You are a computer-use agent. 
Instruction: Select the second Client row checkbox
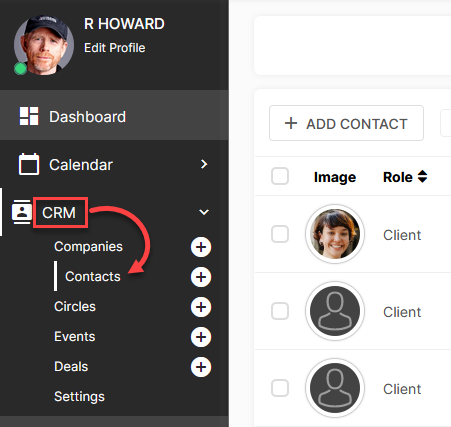[280, 311]
